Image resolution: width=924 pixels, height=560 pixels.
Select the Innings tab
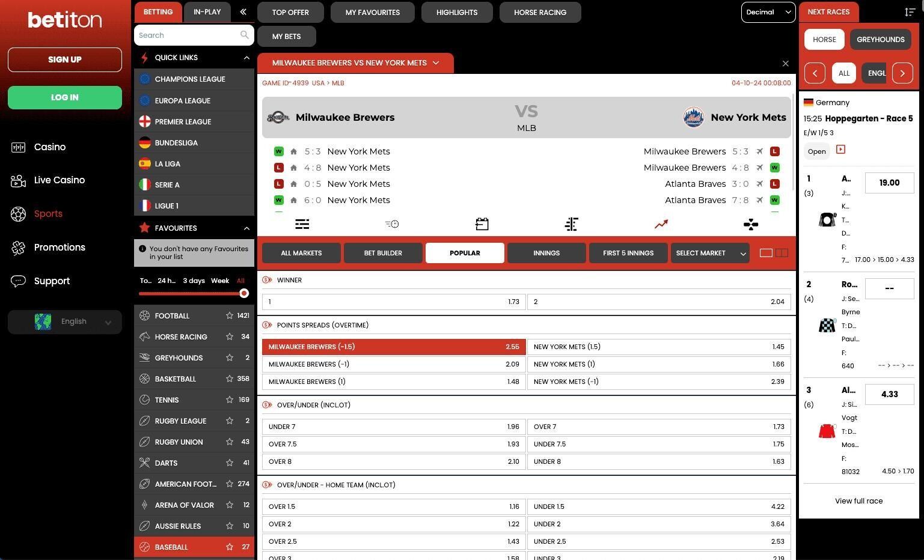[x=546, y=253]
